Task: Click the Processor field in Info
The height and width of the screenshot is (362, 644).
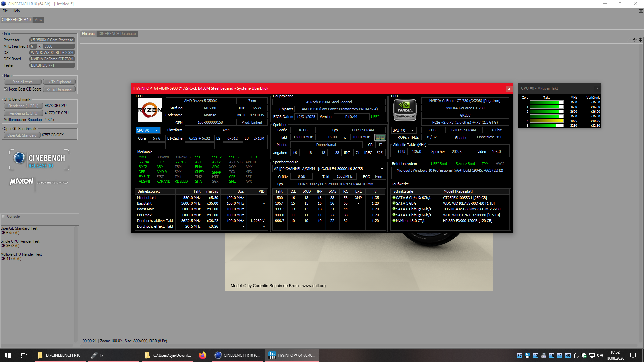Action: click(x=52, y=40)
